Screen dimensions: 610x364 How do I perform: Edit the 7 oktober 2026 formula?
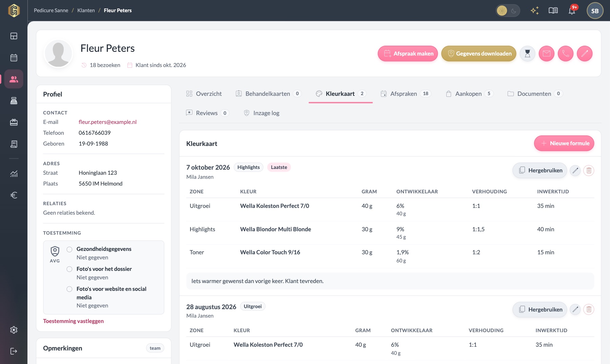[x=575, y=170]
